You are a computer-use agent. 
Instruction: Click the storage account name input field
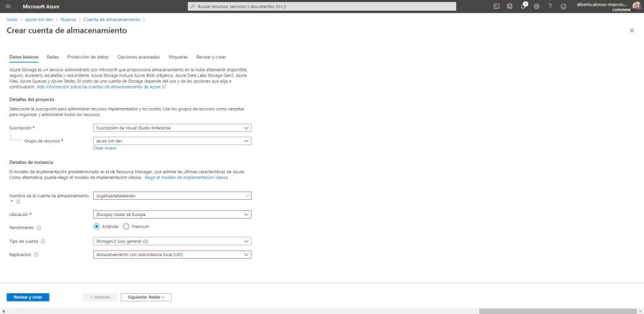pos(170,195)
